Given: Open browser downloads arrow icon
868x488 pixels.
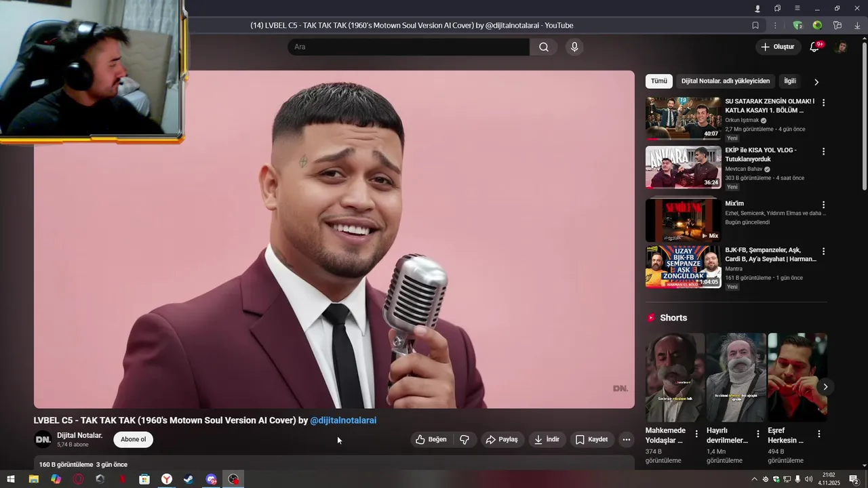Looking at the screenshot, I should [857, 26].
